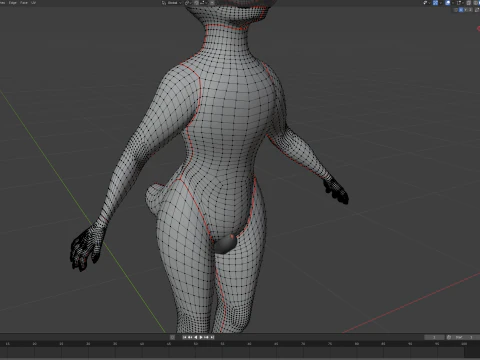
Task: Click frame 50 on the timeline ruler
Action: click(x=196, y=344)
